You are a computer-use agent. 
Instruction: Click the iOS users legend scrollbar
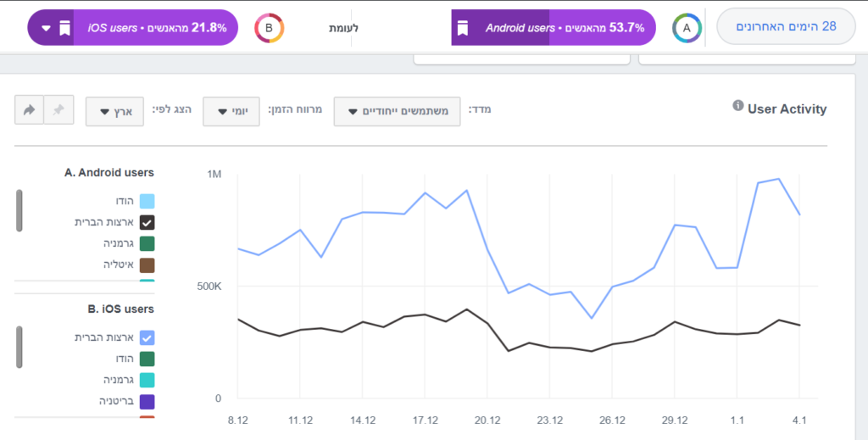(x=19, y=347)
